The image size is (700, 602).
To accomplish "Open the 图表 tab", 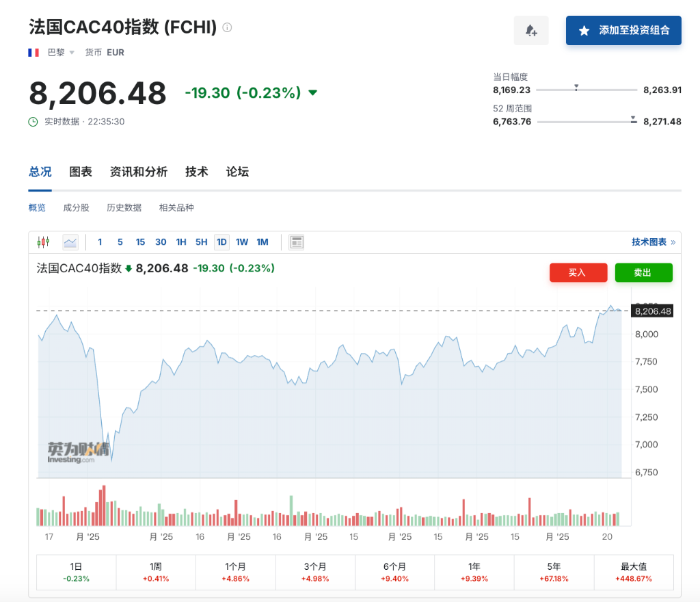I will (x=81, y=172).
